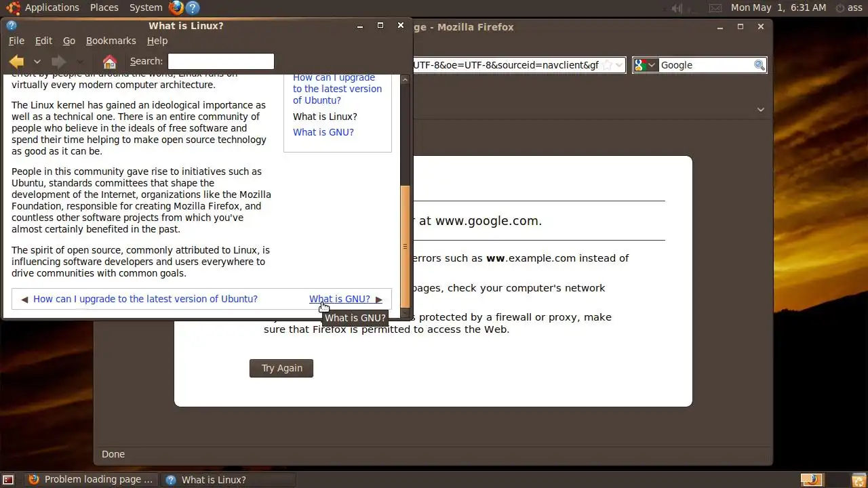Screen dimensions: 868x488
Task: Go back in the help browser
Action: point(17,61)
